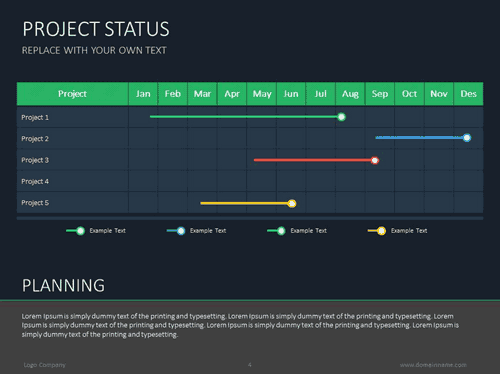Click the Logo Company footer text

[45, 365]
